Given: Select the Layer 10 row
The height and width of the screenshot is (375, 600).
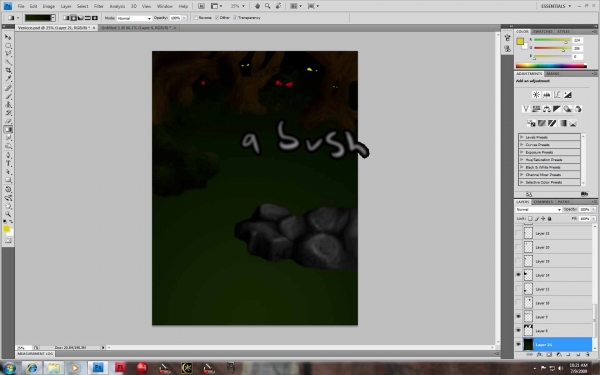Looking at the screenshot, I should [x=554, y=303].
